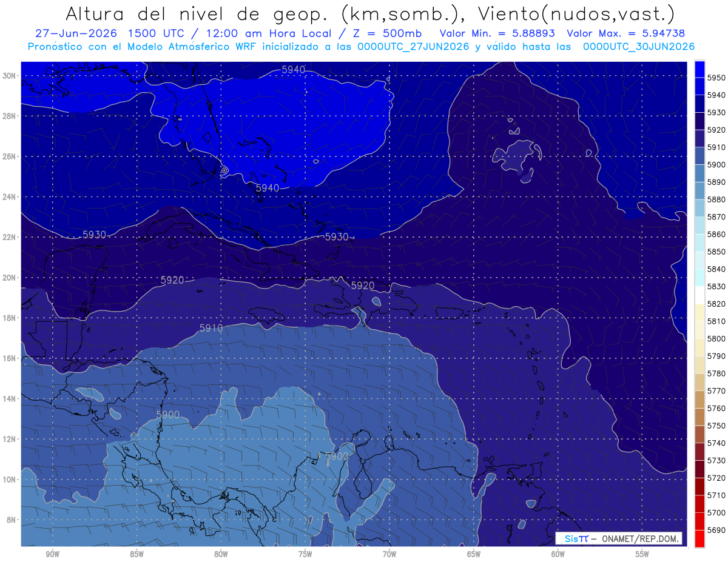Click the '90W' longitude axis label

[x=53, y=554]
